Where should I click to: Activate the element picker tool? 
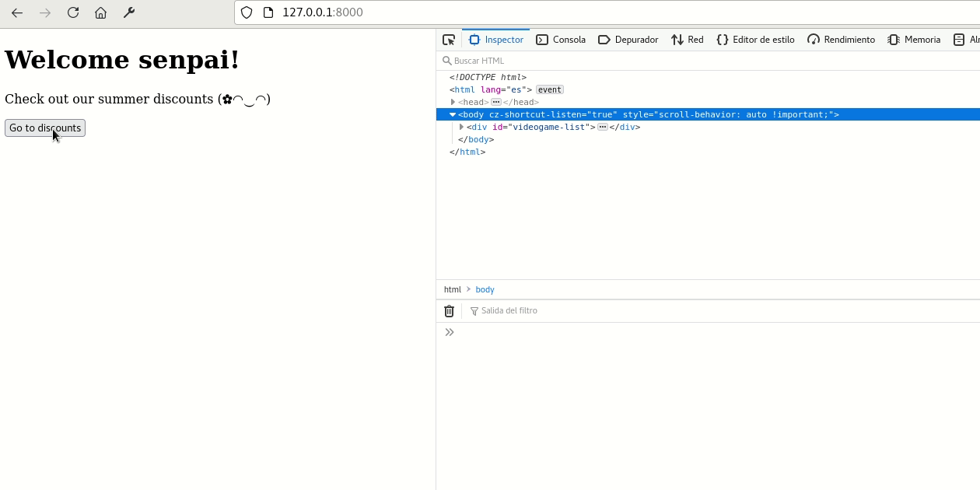coord(449,40)
